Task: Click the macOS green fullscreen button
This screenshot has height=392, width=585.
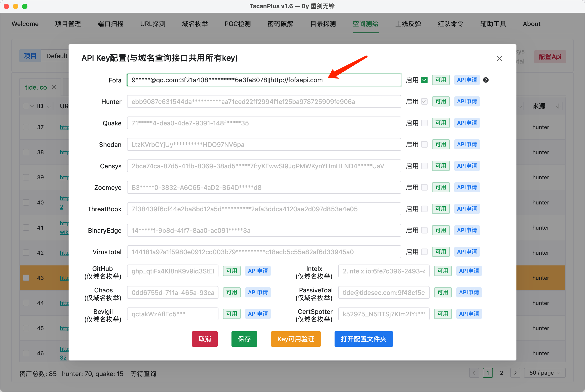Action: 24,6
